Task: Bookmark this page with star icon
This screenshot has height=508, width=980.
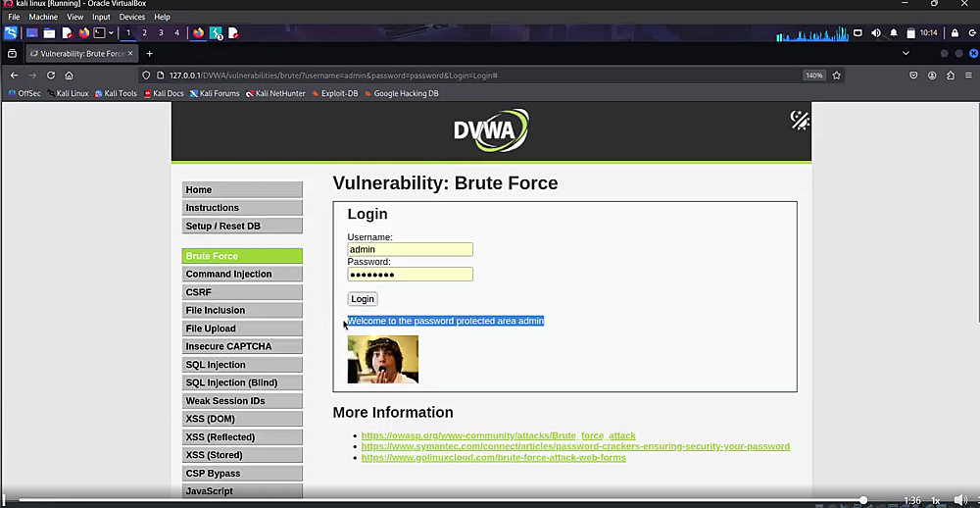Action: pos(837,76)
